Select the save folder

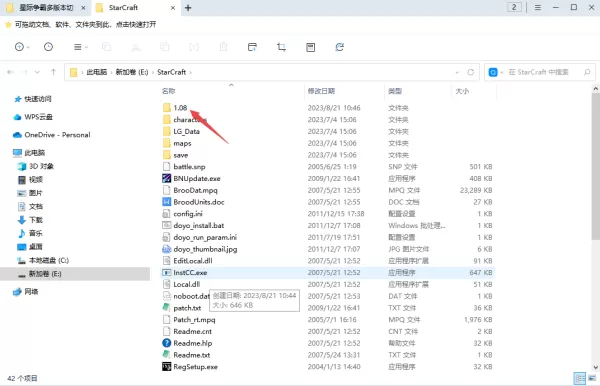click(x=181, y=155)
